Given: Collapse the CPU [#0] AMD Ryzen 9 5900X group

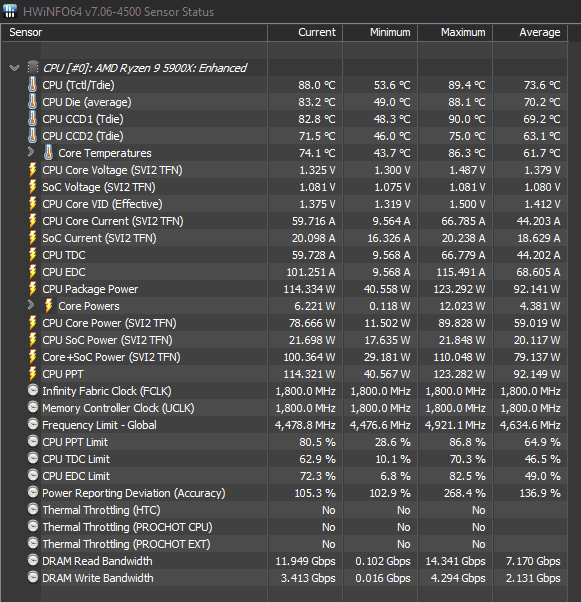Looking at the screenshot, I should (x=15, y=68).
